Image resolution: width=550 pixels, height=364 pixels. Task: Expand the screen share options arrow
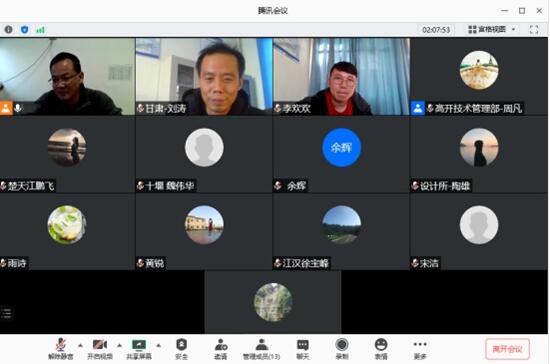click(159, 345)
